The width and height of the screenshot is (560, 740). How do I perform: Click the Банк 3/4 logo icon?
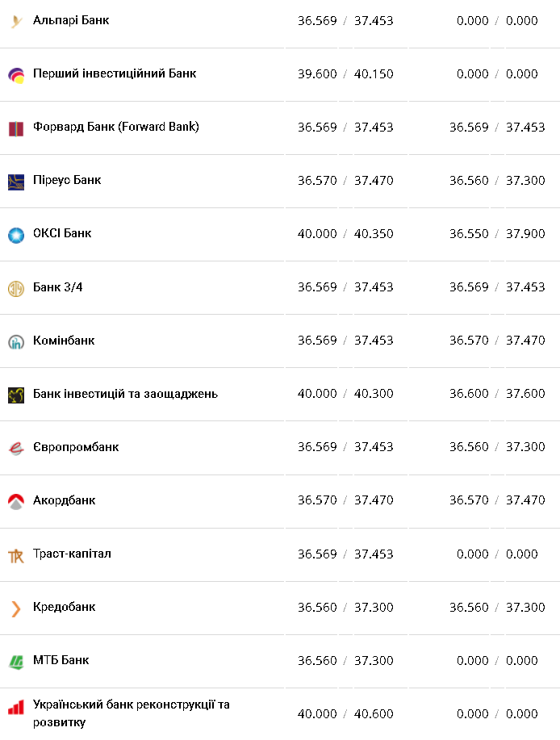pos(16,288)
